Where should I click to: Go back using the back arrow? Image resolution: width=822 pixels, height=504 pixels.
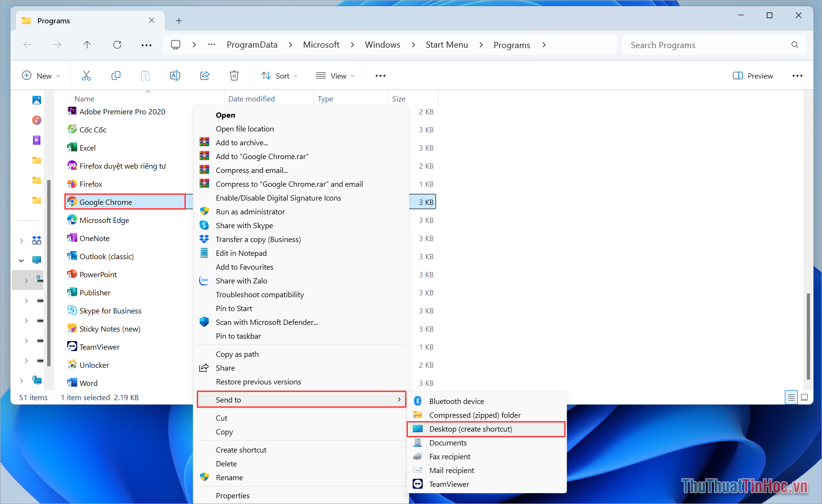[27, 44]
